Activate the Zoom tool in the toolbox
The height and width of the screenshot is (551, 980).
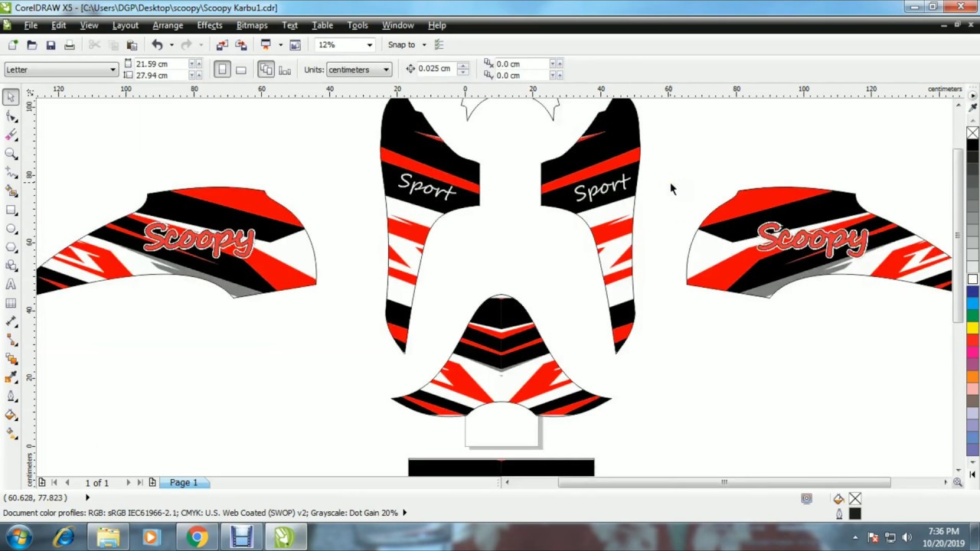tap(11, 154)
